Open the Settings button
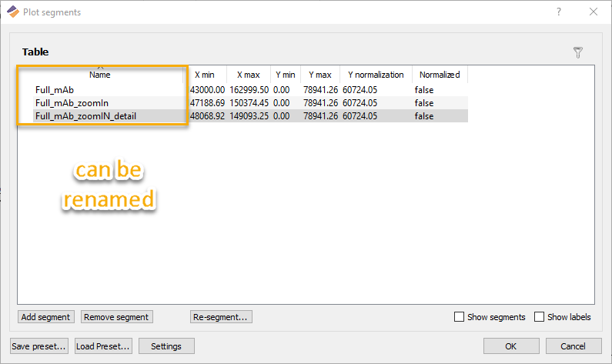The image size is (612, 364). point(166,346)
